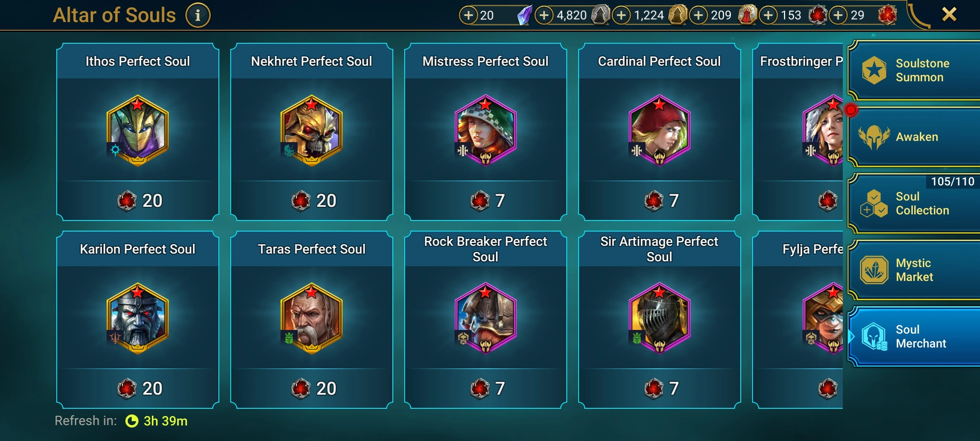
Task: Select Rock Breaker Perfect Soul portrait
Action: (x=486, y=318)
